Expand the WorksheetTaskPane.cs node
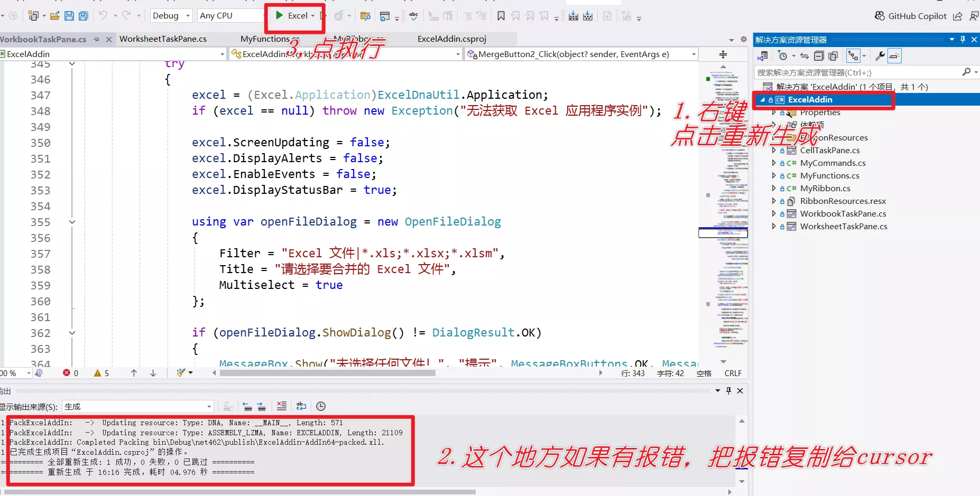 pos(774,226)
